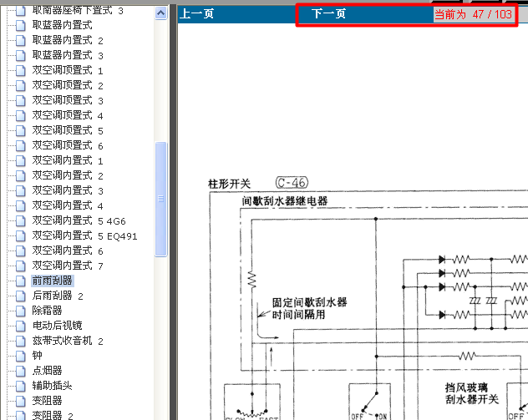The image size is (528, 420).
Task: Click page icon beside 前雨刮器
Action: 21,281
